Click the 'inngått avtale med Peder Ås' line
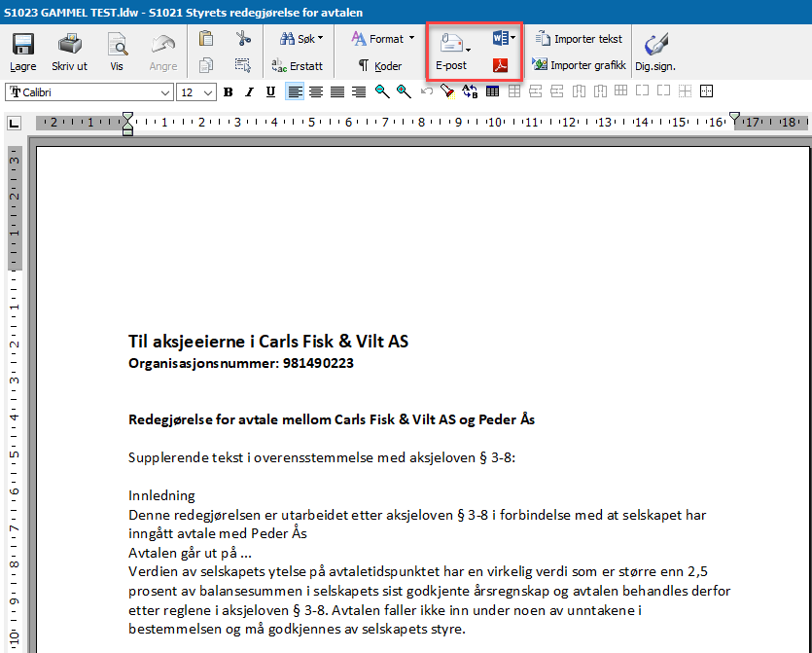The image size is (812, 653). point(218,533)
